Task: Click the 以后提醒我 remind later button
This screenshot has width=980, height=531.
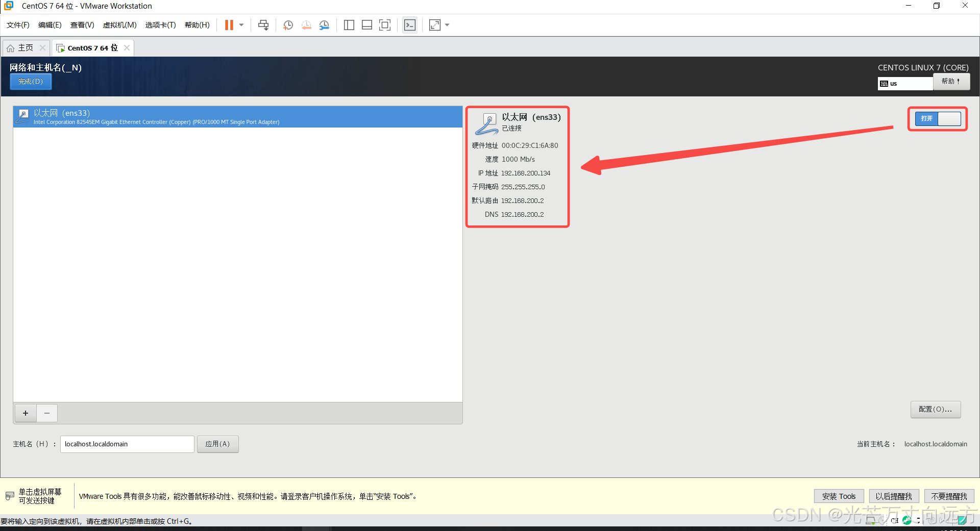Action: click(894, 496)
